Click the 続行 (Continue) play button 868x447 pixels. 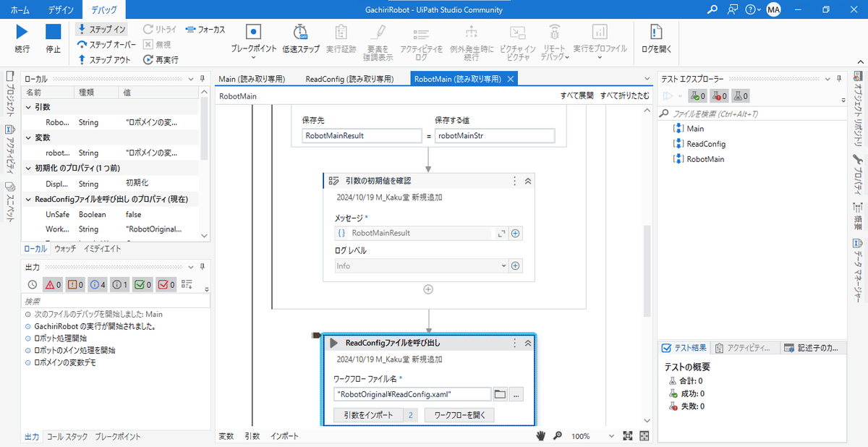coord(22,39)
